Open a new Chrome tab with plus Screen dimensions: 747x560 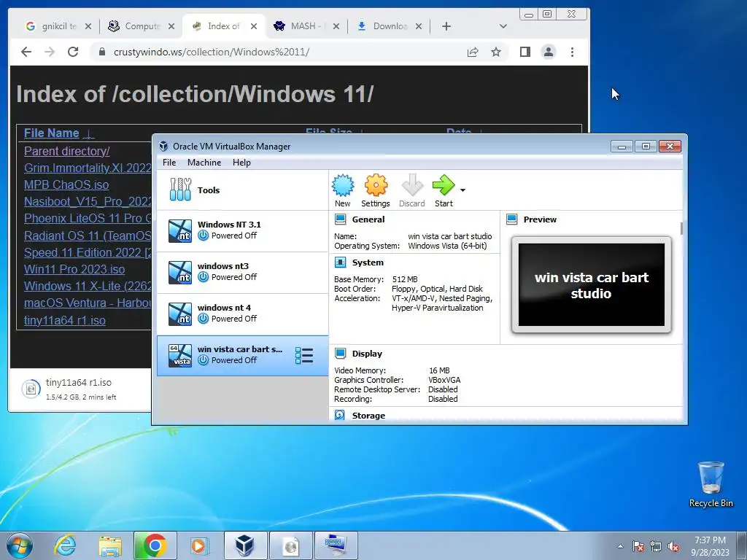coord(446,26)
